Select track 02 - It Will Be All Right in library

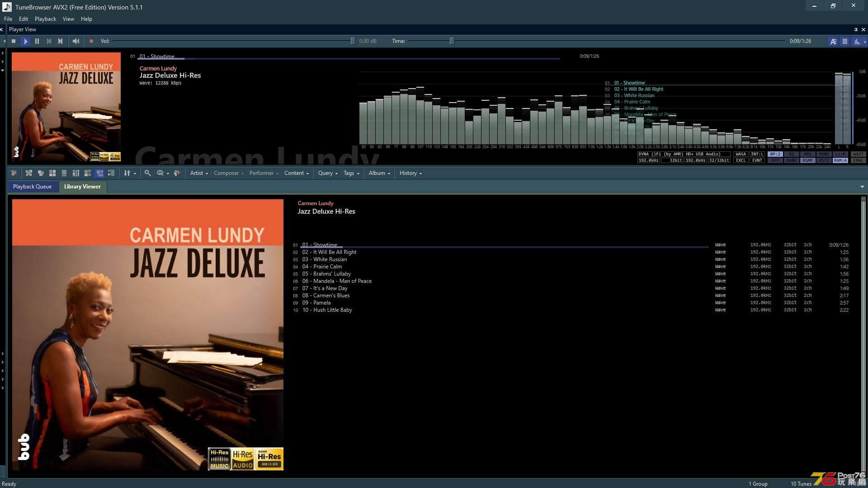[x=329, y=252]
